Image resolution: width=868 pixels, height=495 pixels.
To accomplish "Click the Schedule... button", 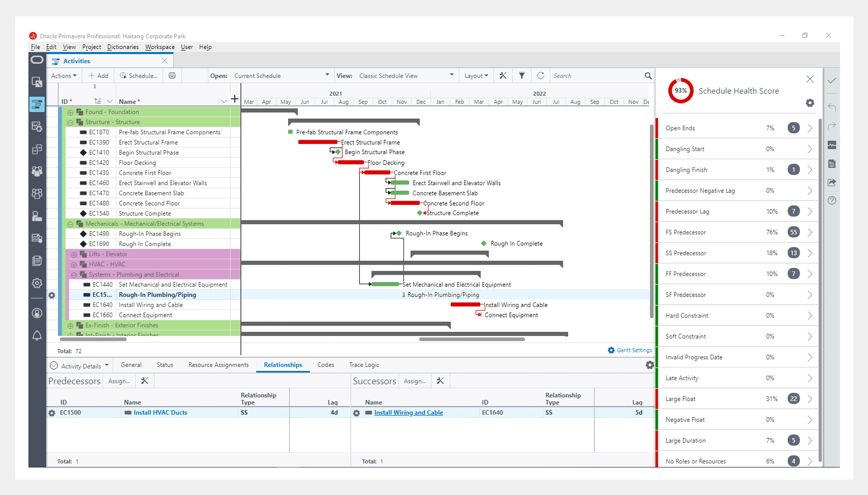I will [x=139, y=76].
